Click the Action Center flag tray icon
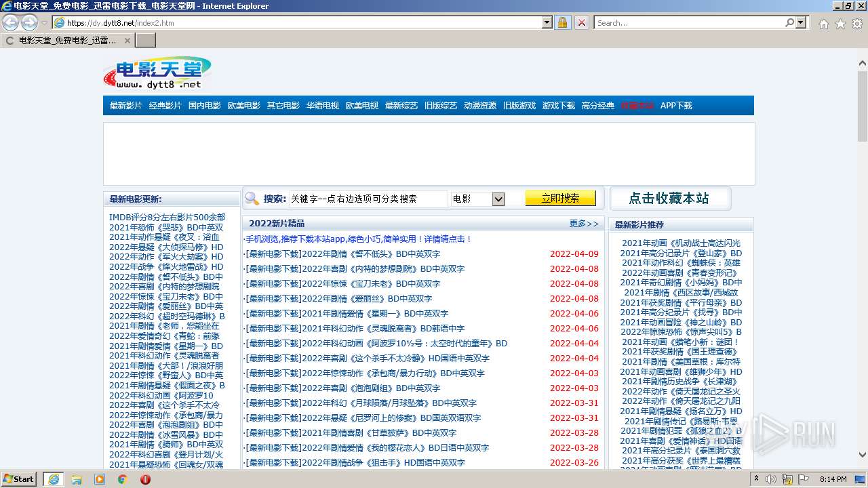Viewport: 868px width, 488px height. (x=804, y=479)
